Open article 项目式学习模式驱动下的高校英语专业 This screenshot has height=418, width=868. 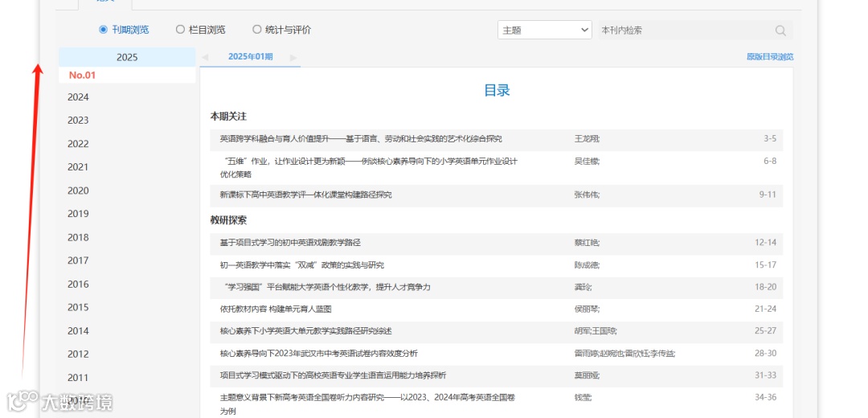pyautogui.click(x=333, y=375)
